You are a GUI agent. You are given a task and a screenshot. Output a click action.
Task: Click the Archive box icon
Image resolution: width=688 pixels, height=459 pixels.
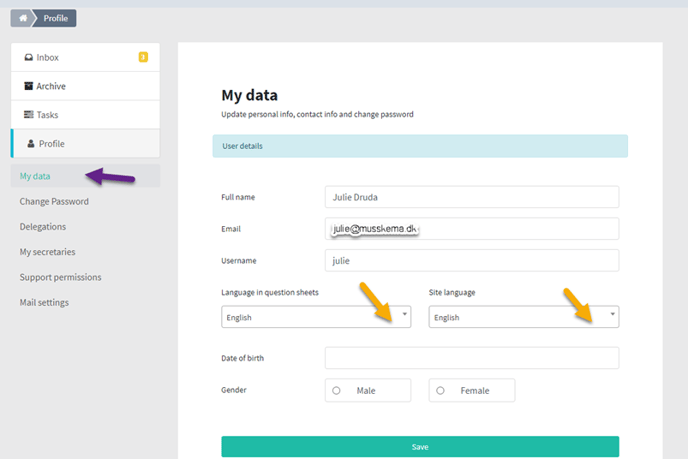pyautogui.click(x=29, y=86)
